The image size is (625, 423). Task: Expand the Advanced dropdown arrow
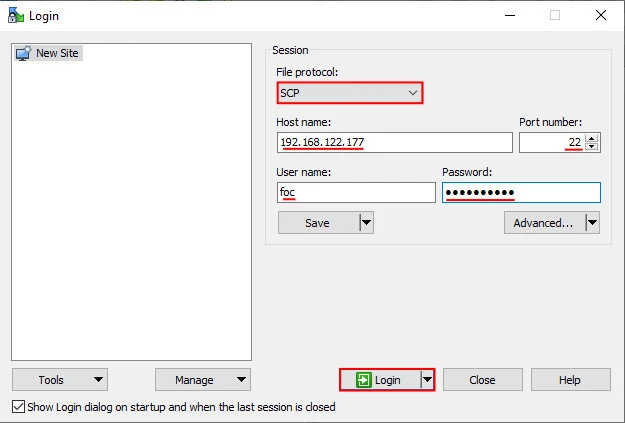592,223
